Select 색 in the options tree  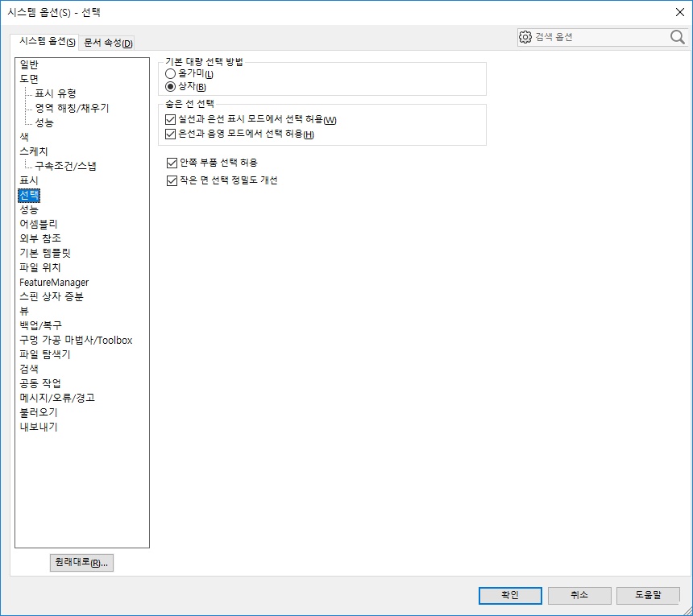click(24, 138)
